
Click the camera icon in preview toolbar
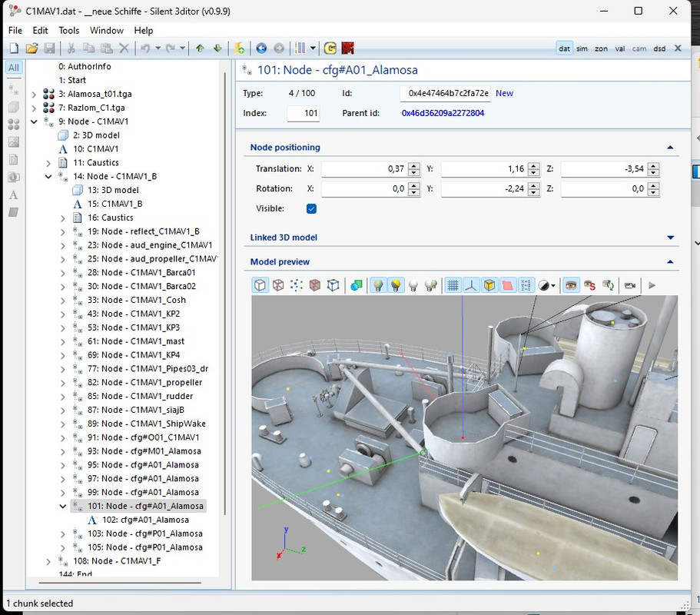point(630,285)
